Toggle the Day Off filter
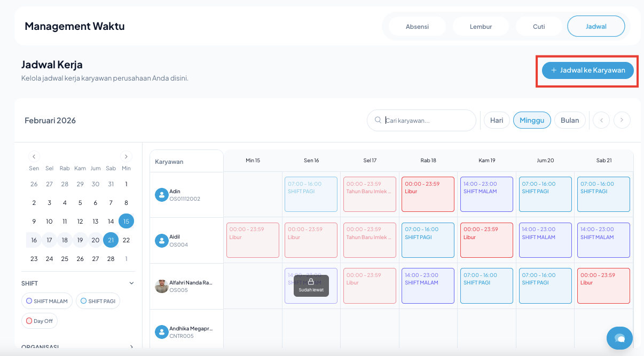Image resolution: width=644 pixels, height=356 pixels. pos(40,321)
